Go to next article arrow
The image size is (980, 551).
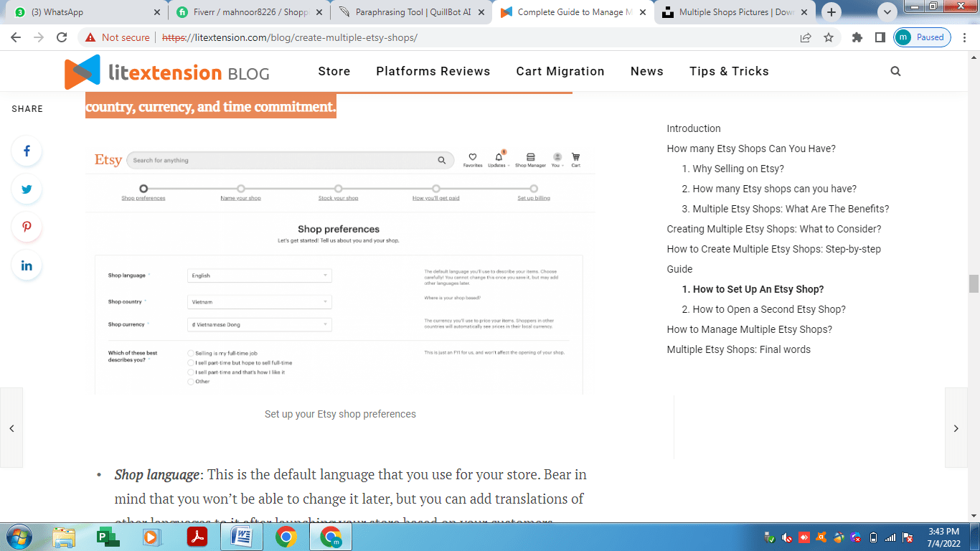click(956, 428)
